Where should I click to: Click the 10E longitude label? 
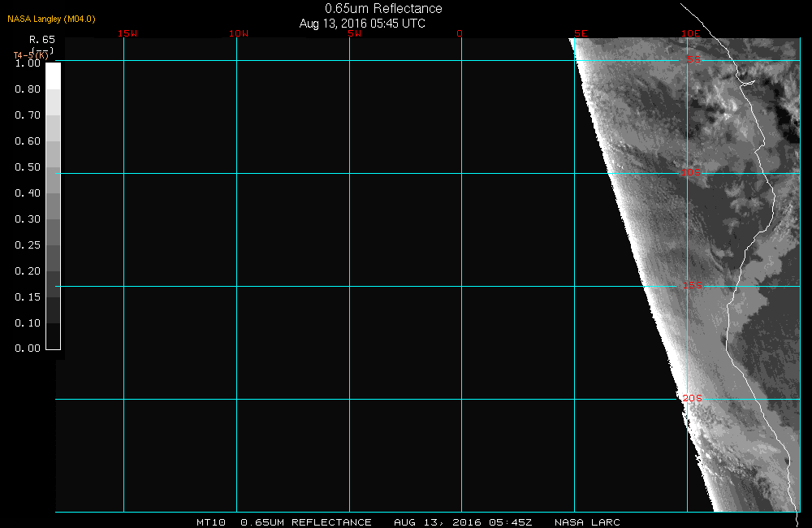[690, 33]
